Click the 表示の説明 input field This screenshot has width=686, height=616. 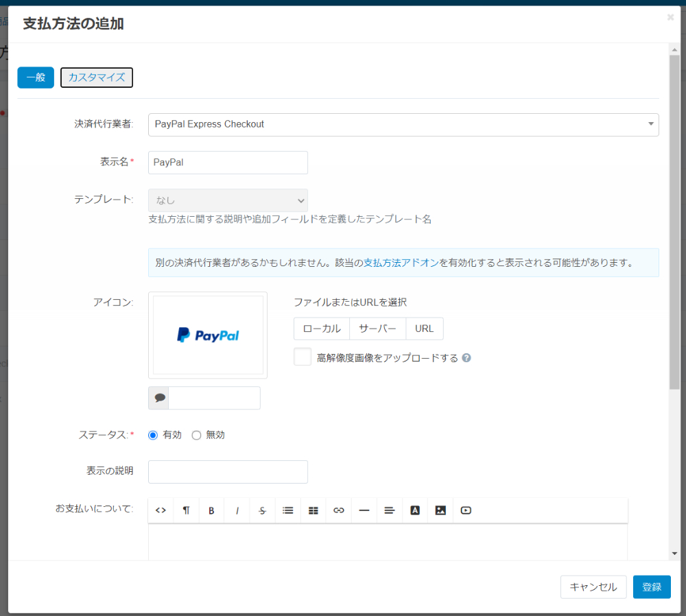[228, 472]
